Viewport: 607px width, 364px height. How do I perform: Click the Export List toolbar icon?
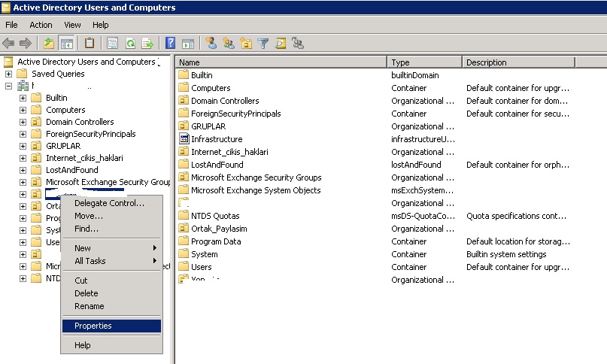tap(148, 44)
